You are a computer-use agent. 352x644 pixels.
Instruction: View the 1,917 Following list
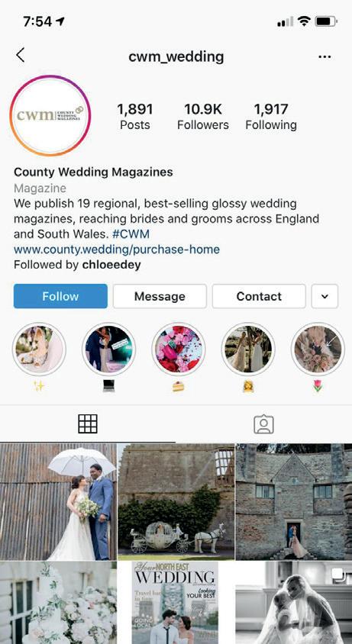271,116
